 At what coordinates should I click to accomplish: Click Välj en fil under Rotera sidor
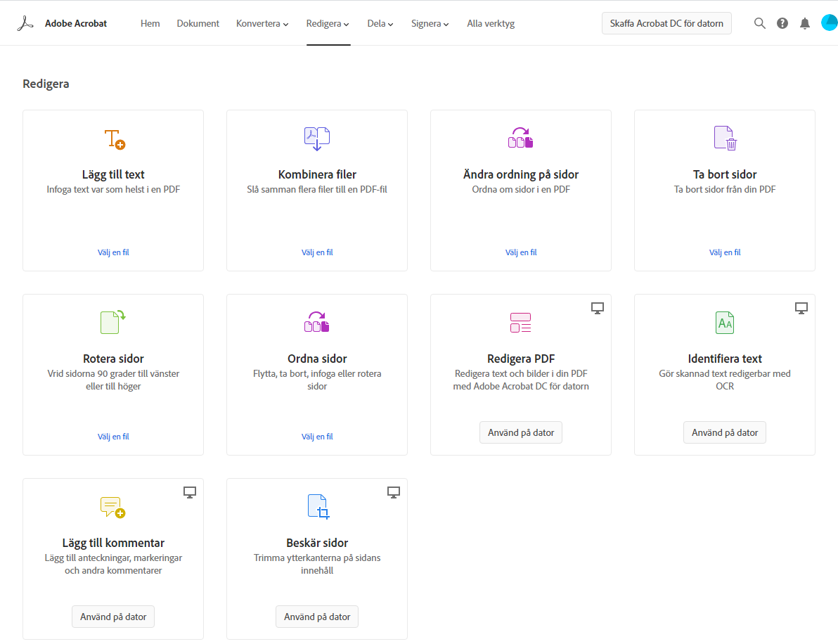point(113,437)
